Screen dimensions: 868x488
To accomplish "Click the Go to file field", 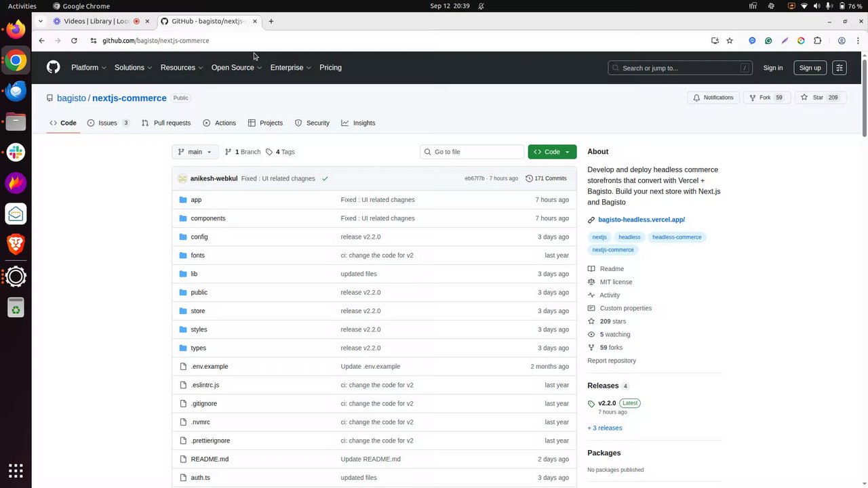I will coord(472,152).
